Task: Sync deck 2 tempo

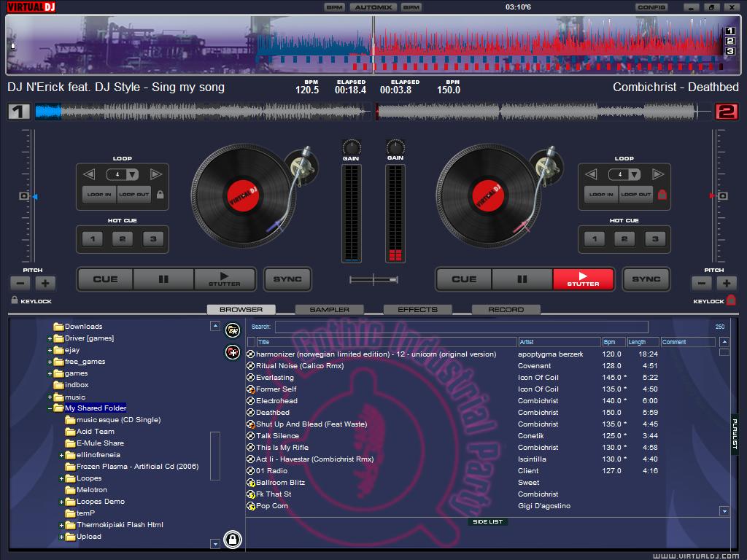Action: click(646, 279)
